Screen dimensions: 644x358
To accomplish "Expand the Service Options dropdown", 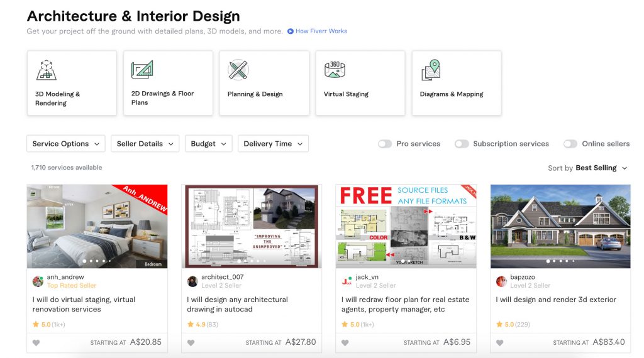I will 66,144.
